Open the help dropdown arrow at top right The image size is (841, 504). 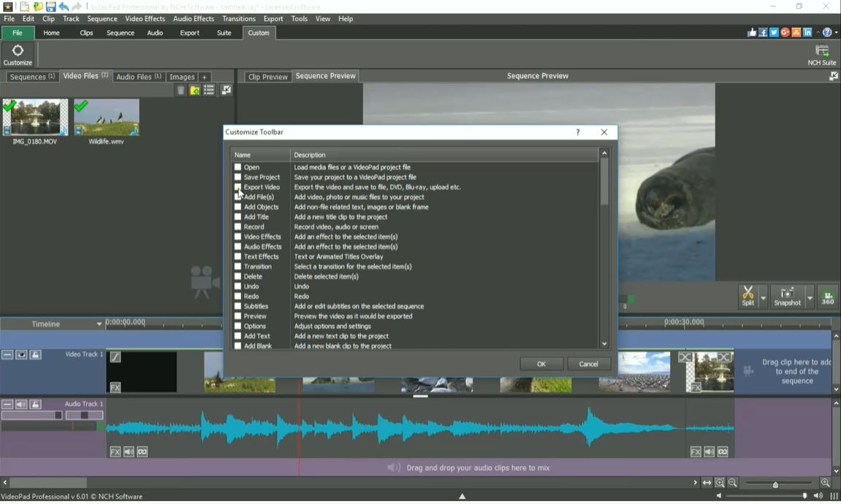pos(836,33)
